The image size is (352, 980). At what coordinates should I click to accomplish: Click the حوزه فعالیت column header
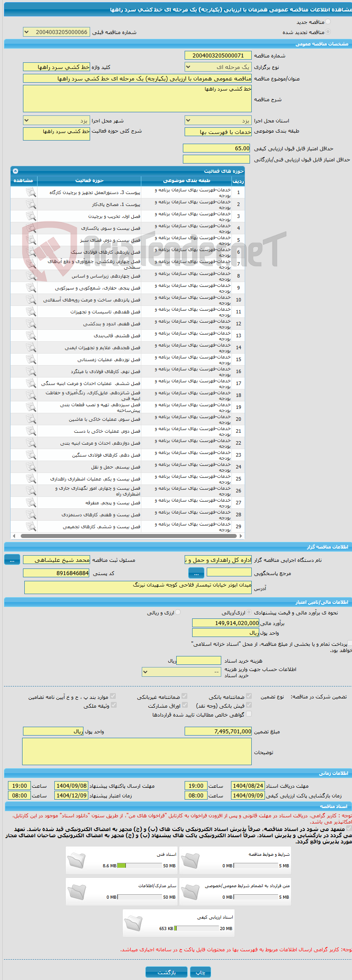(x=89, y=180)
